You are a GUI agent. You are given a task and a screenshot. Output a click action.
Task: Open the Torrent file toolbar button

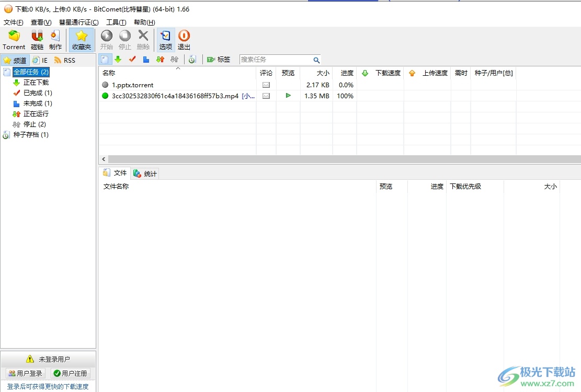[x=14, y=40]
